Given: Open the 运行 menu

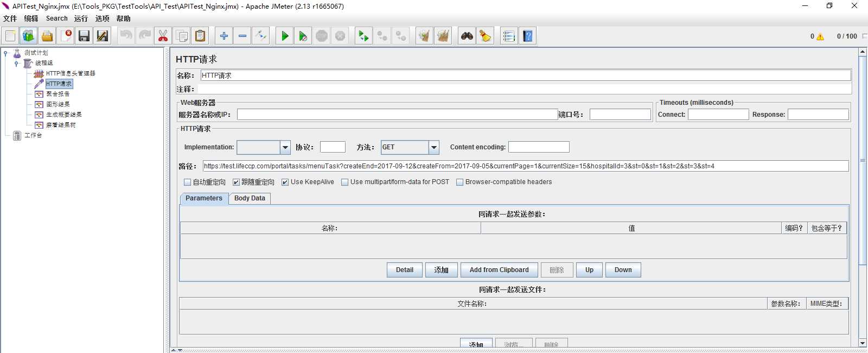Looking at the screenshot, I should pyautogui.click(x=81, y=18).
